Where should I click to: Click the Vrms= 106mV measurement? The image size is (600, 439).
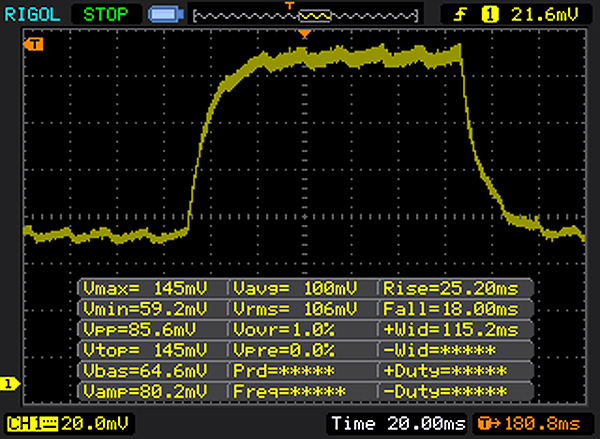point(295,309)
